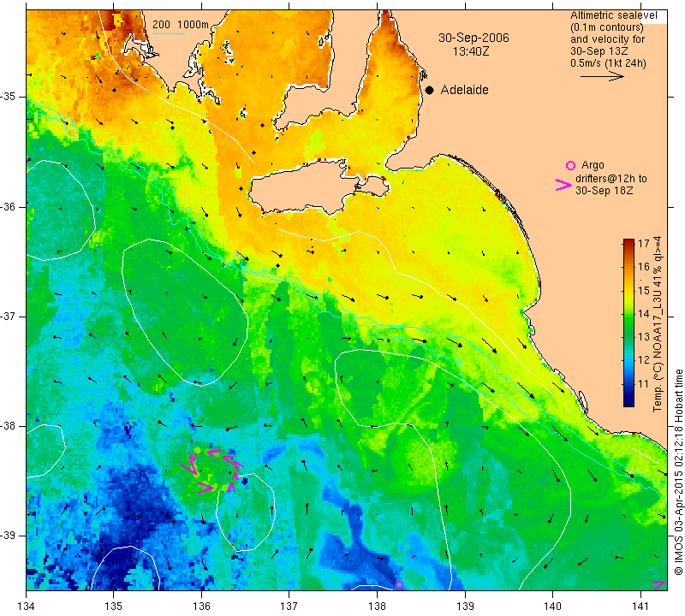The width and height of the screenshot is (685, 616).
Task: Click the longitude axis label 134
Action: (x=27, y=606)
